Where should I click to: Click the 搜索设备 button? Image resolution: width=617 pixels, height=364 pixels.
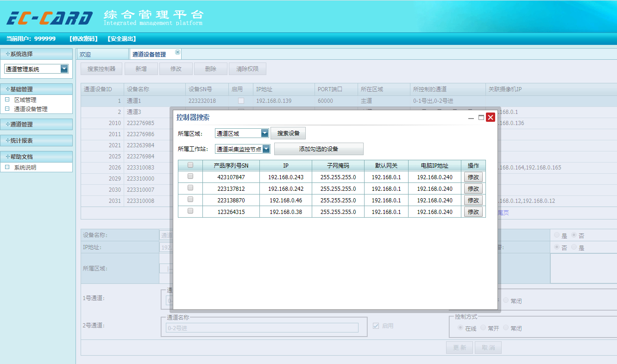pos(288,133)
